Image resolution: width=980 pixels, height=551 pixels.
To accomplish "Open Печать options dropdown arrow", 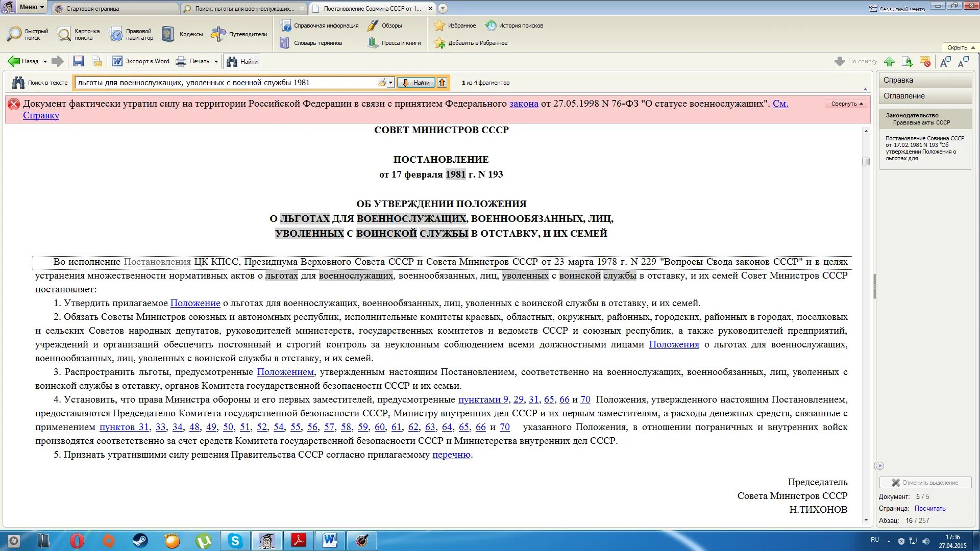I will (216, 62).
